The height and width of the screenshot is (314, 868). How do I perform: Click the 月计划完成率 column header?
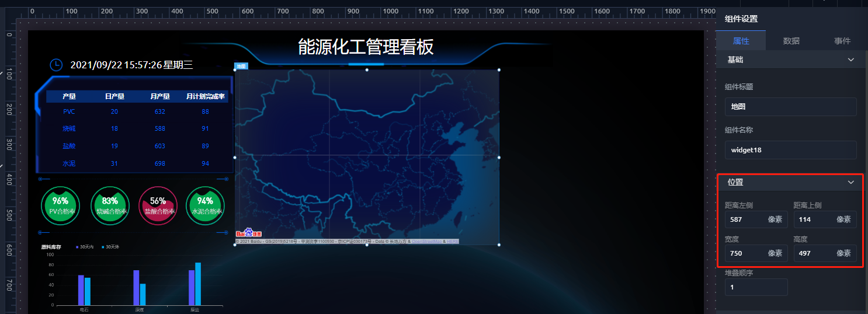pyautogui.click(x=206, y=96)
